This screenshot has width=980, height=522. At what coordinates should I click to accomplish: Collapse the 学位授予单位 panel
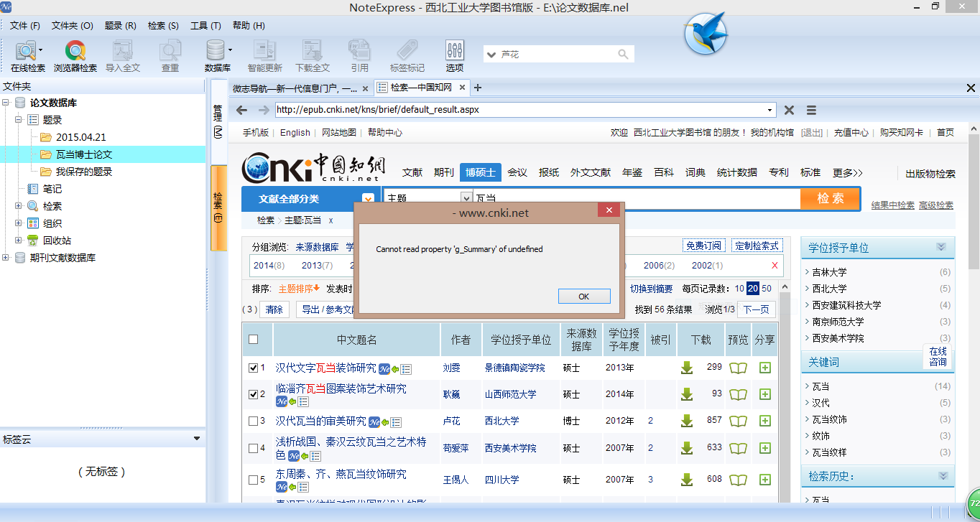pyautogui.click(x=941, y=247)
